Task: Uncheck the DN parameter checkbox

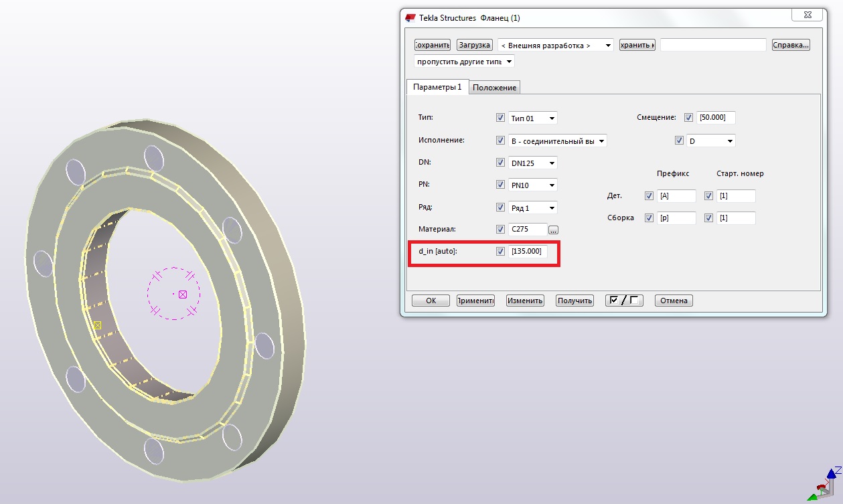Action: pyautogui.click(x=500, y=163)
